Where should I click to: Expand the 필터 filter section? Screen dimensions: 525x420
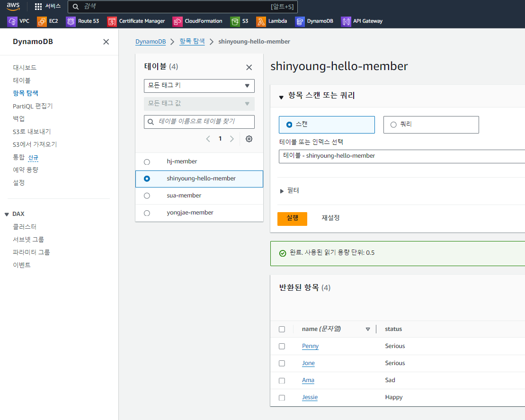[x=282, y=191]
